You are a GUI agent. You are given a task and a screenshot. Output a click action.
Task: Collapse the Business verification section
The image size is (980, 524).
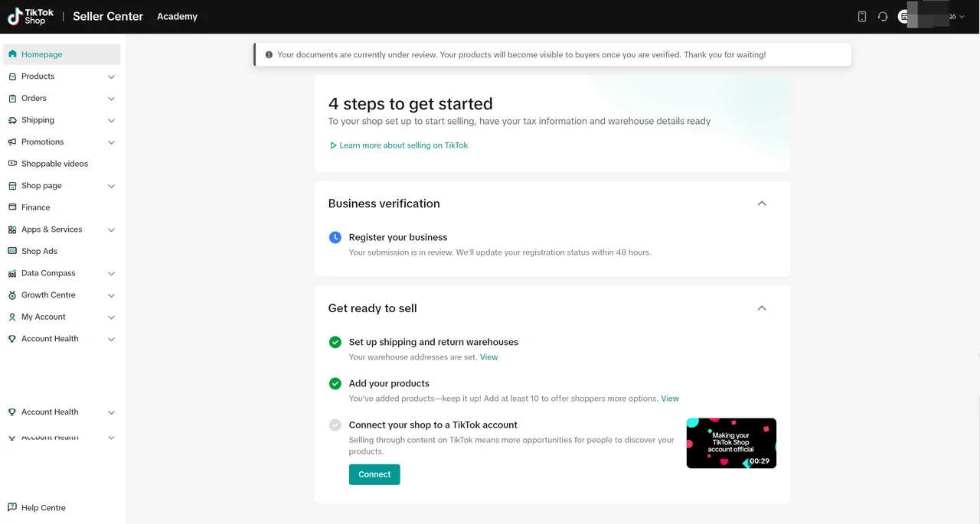pyautogui.click(x=761, y=203)
